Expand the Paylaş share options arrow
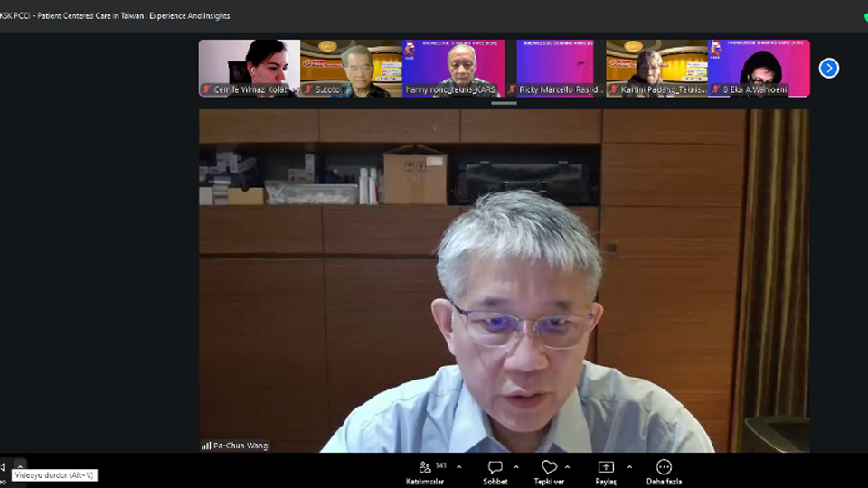 [629, 467]
